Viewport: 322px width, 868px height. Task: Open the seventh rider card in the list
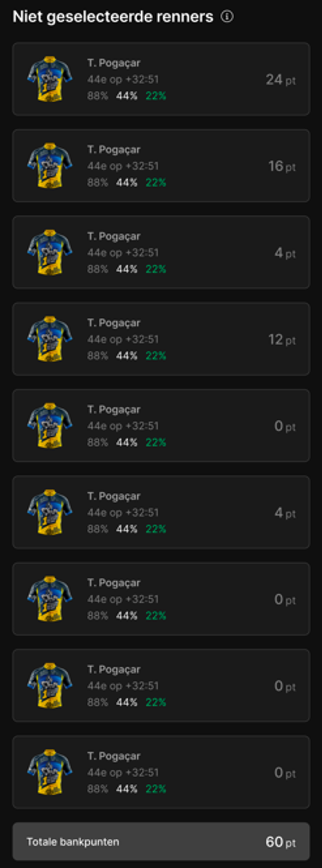pos(161,599)
